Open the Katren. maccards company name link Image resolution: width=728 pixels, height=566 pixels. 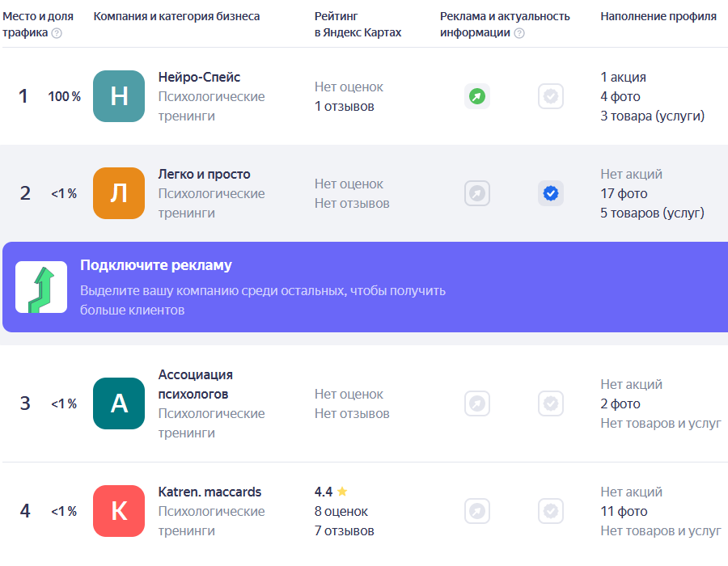(210, 492)
